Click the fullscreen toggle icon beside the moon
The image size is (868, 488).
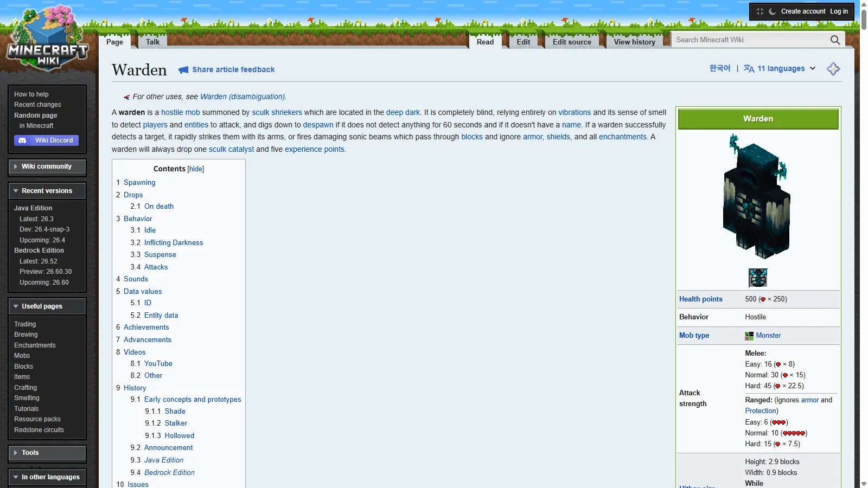[760, 11]
